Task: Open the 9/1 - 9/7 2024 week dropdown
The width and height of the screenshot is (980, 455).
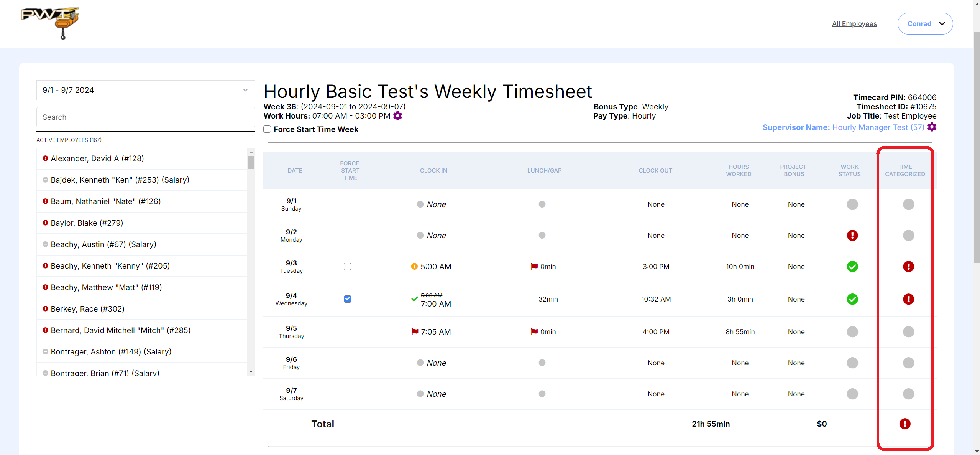Action: (x=146, y=90)
